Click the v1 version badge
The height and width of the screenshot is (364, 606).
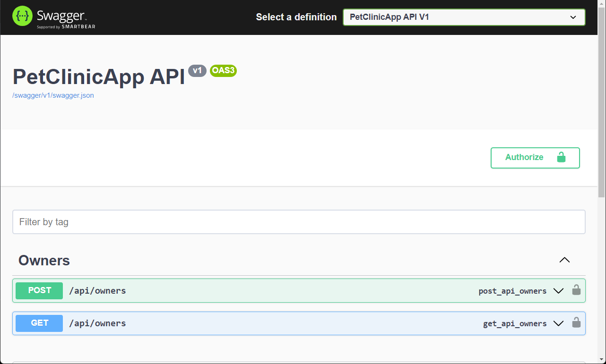(197, 71)
